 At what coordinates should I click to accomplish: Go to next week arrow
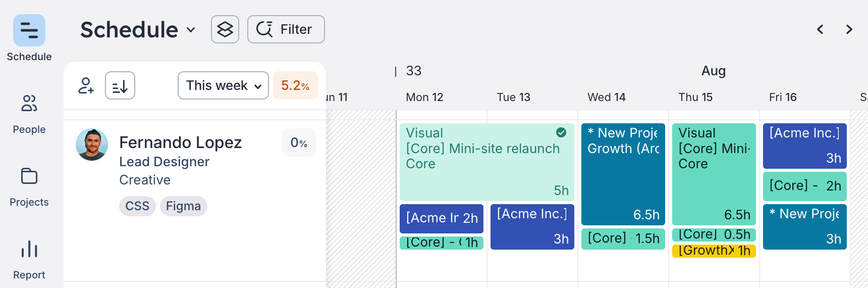849,29
